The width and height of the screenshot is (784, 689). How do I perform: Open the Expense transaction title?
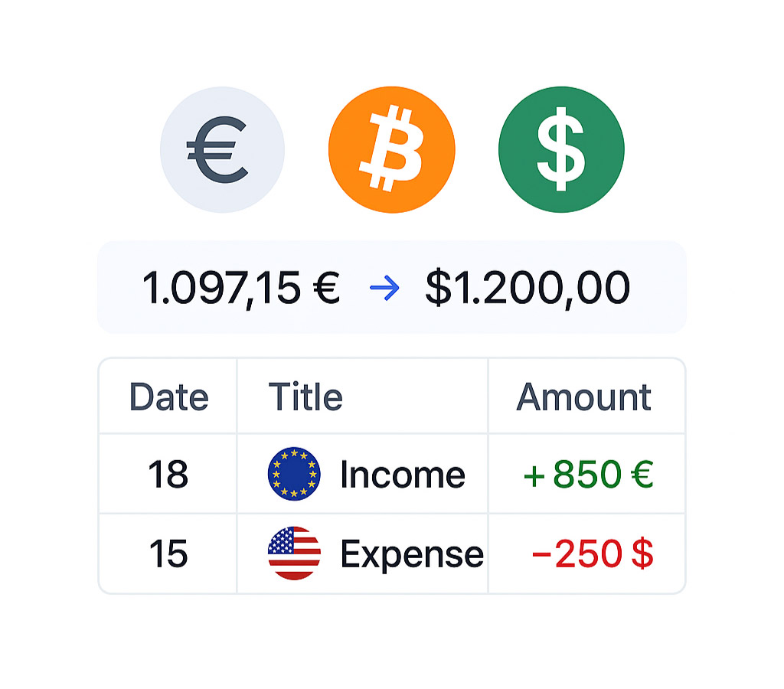click(x=412, y=554)
